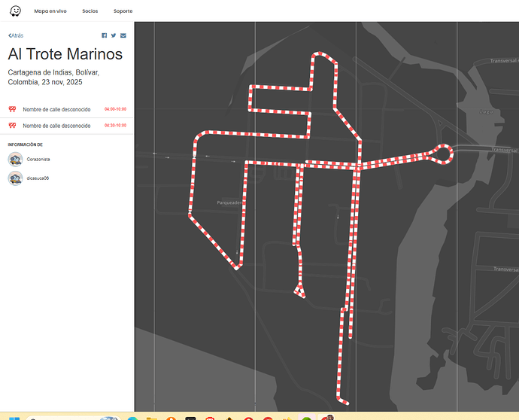Image resolution: width=519 pixels, height=420 pixels.
Task: Select the closure listed 04:00-10:00
Action: click(x=56, y=109)
